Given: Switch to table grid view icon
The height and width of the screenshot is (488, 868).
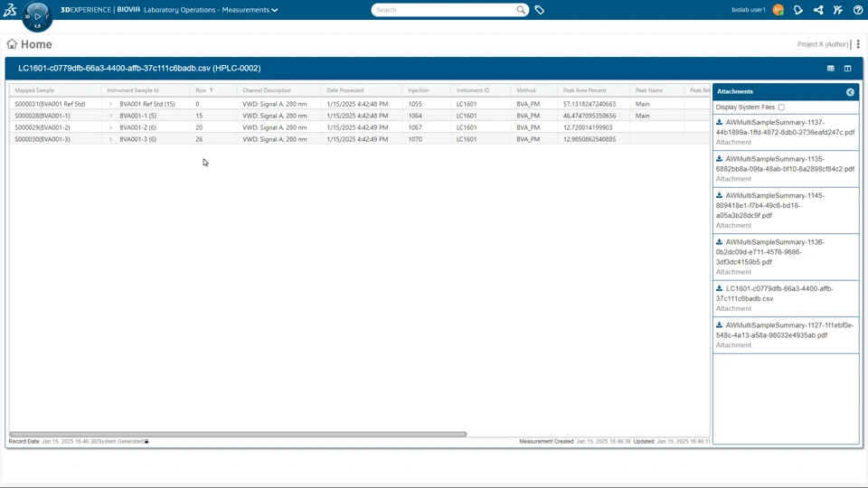Looking at the screenshot, I should point(830,68).
